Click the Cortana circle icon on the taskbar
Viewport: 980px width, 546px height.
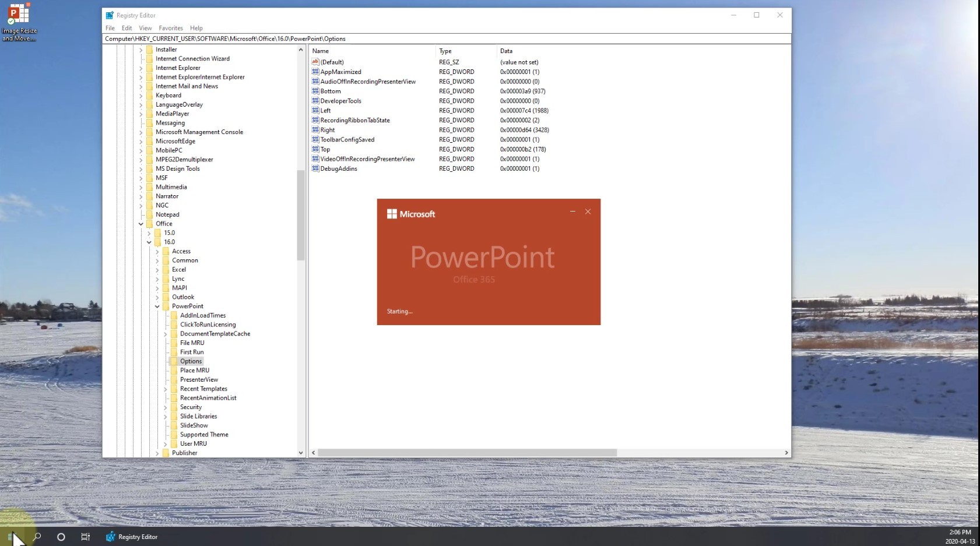click(61, 537)
